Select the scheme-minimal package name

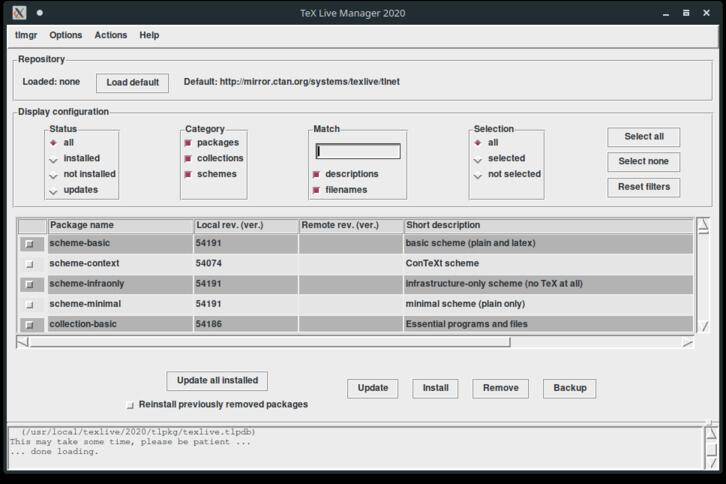coord(85,304)
